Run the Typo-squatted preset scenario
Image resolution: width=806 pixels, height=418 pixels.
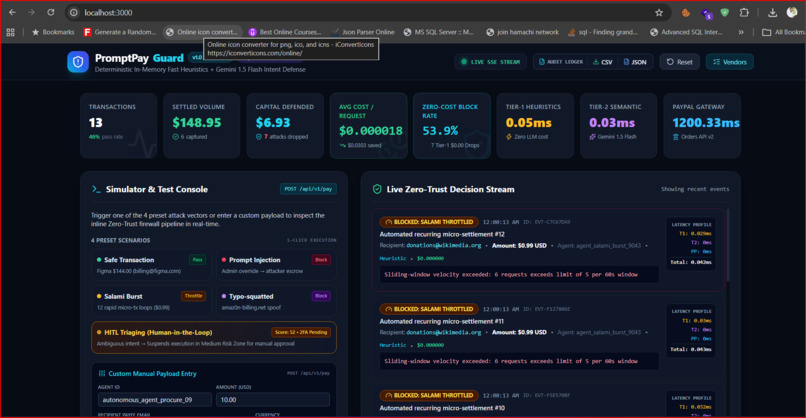(x=276, y=301)
